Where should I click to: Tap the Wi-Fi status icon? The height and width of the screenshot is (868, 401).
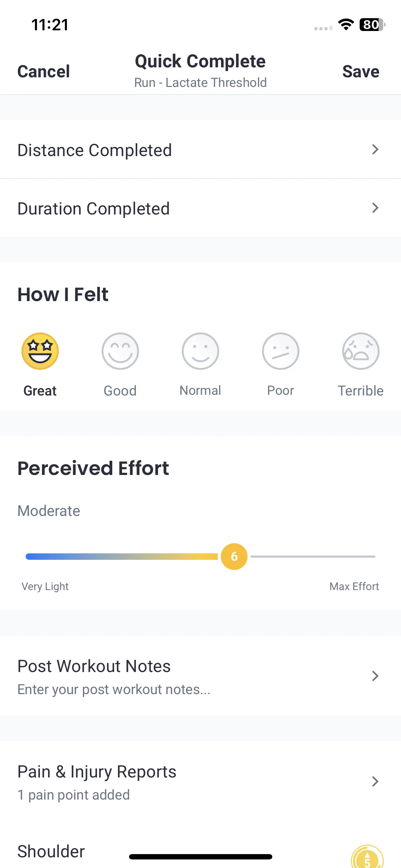346,25
